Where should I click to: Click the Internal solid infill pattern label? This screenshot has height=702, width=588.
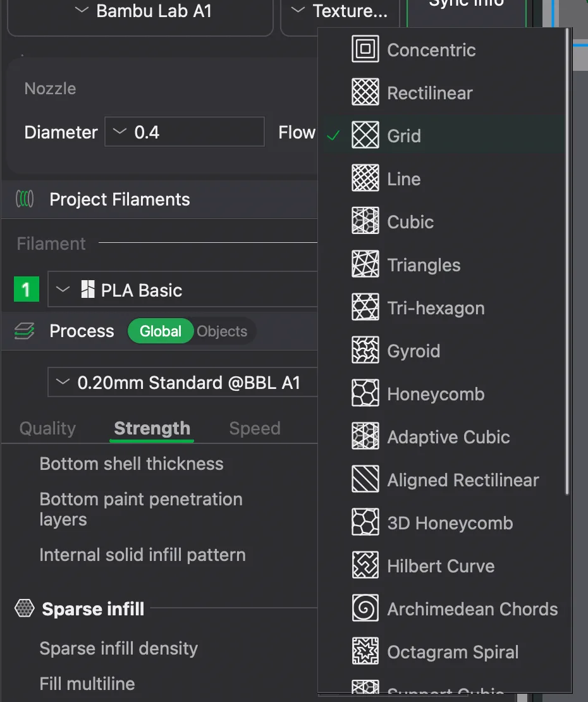click(142, 555)
